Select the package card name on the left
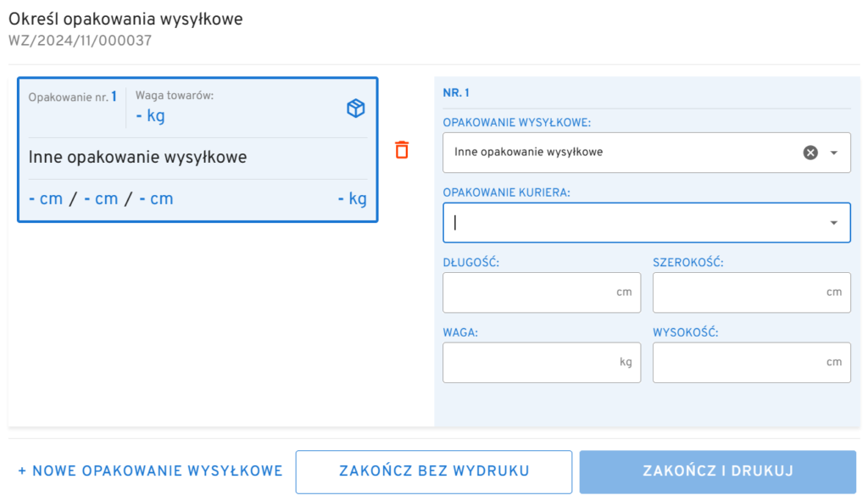Screen dimensions: 868x501 point(137,158)
